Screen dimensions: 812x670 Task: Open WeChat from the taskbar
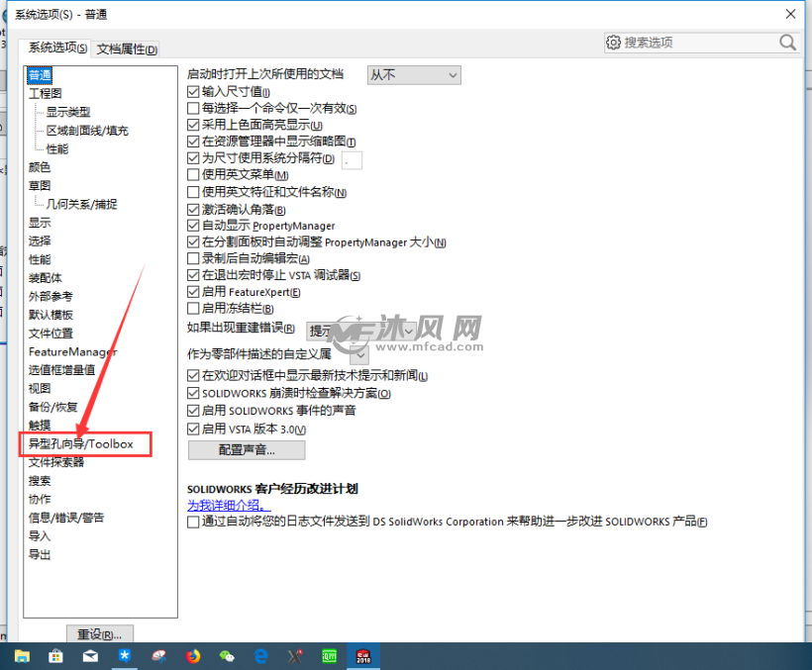coord(227,656)
